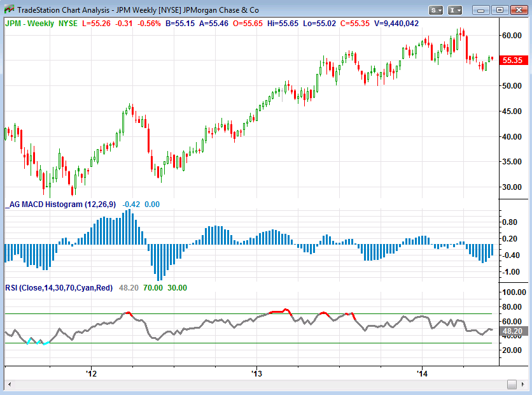532x395 pixels.
Task: Click the 100.00 RSI axis label
Action: [x=514, y=292]
